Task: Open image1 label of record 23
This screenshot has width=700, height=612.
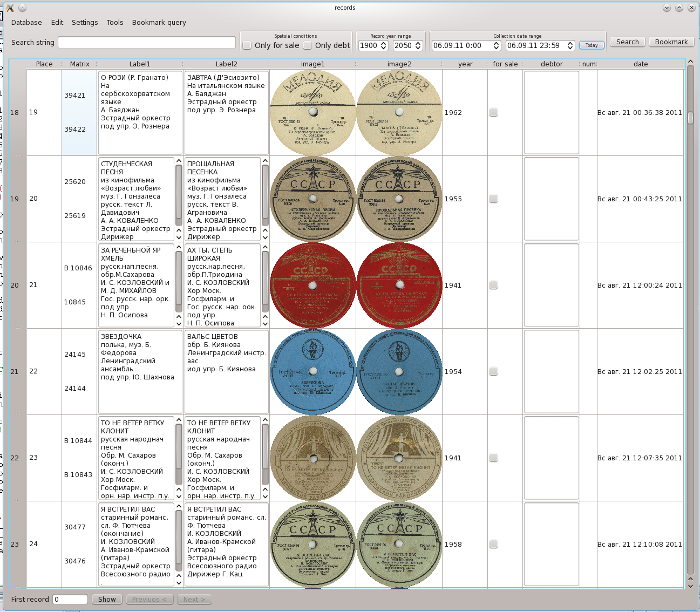Action: 313,458
